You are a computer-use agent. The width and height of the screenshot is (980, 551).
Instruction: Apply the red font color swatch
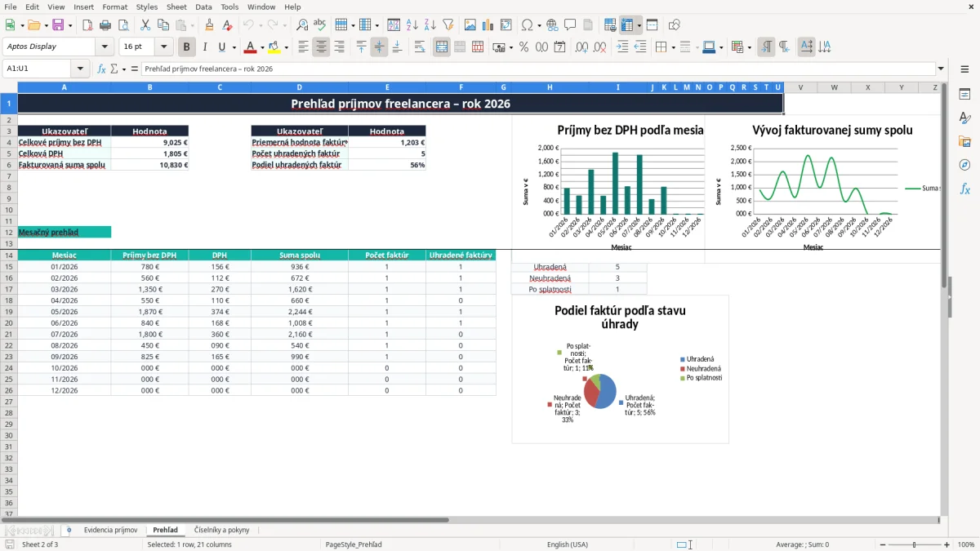point(250,47)
